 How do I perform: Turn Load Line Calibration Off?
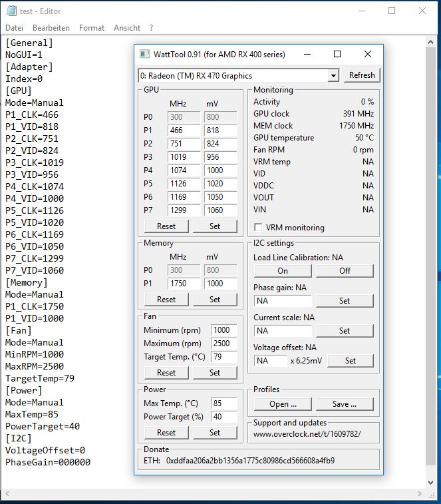[x=345, y=271]
